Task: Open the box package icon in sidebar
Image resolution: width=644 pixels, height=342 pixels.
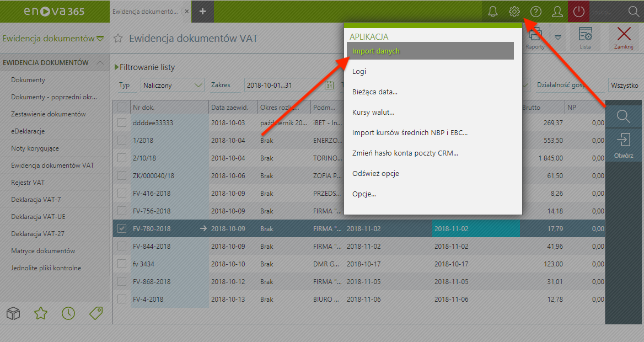Action: [x=13, y=313]
